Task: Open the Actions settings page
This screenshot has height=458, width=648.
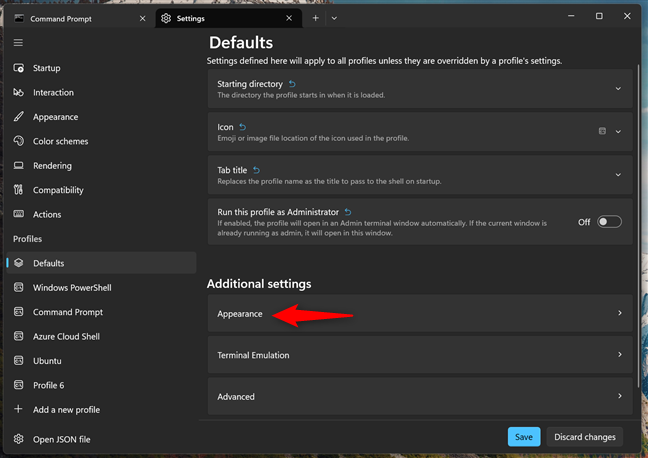Action: coord(101,214)
